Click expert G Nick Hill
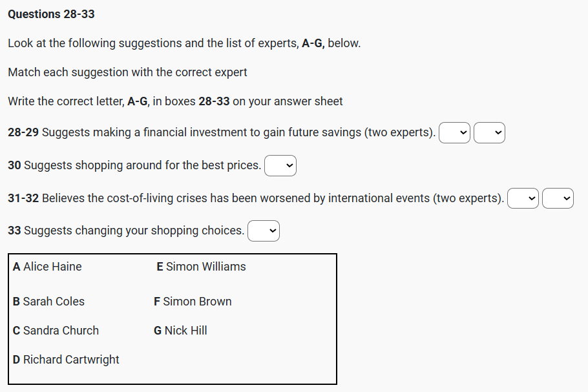Screen dimensions: 588x392 180,331
